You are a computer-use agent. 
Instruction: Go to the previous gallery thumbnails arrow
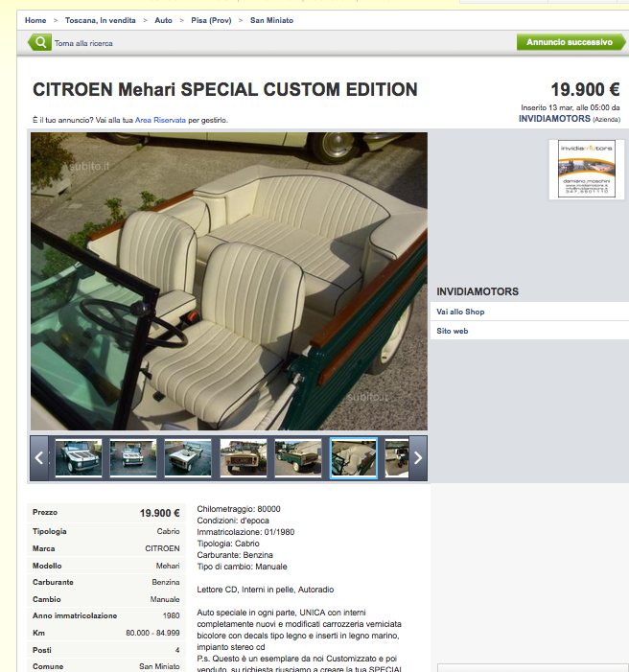tap(39, 458)
